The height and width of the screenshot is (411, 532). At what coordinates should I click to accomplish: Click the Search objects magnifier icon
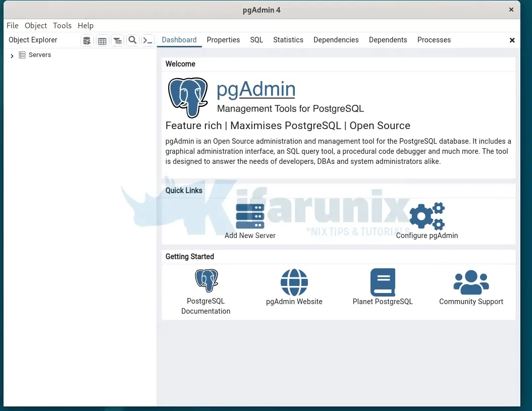point(133,40)
